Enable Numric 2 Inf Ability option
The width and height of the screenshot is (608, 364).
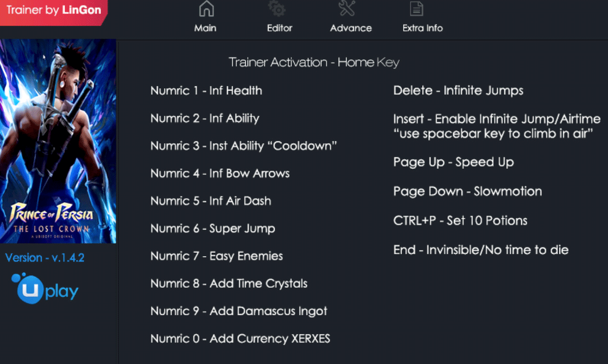205,118
